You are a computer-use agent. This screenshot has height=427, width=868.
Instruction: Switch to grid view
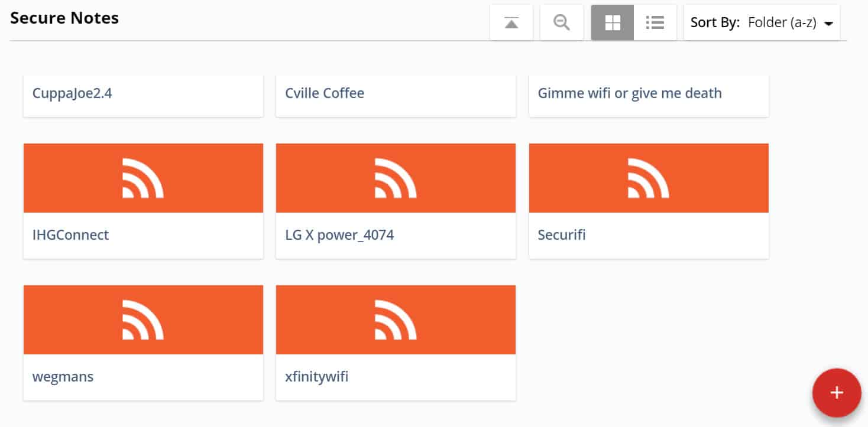613,22
